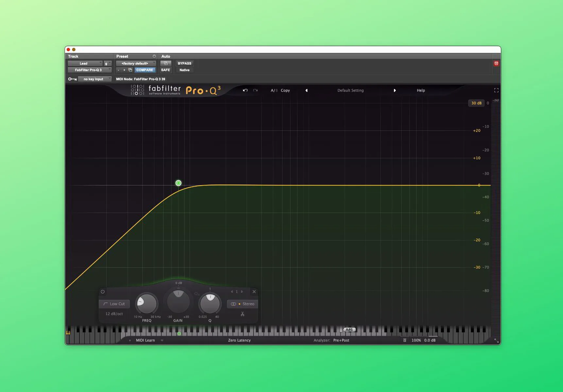Open the factory default preset dropdown
The image size is (563, 392).
136,63
